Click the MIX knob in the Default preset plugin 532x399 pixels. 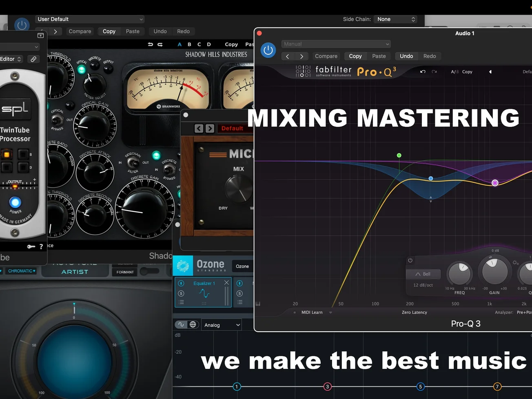coord(239,189)
